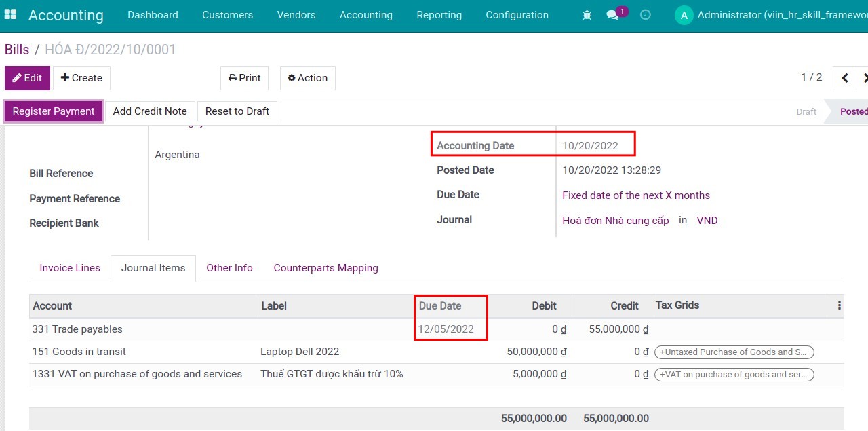
Task: Click the Administrator avatar icon
Action: point(684,14)
